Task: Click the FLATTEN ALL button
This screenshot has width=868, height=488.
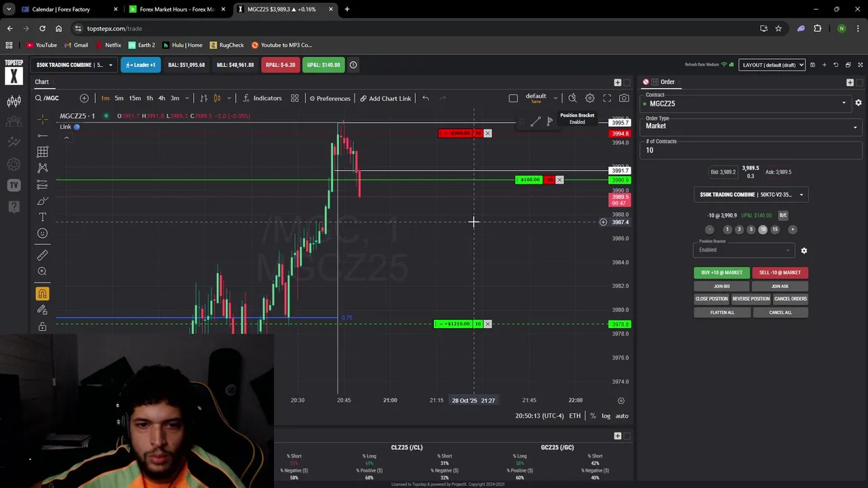Action: click(x=722, y=312)
